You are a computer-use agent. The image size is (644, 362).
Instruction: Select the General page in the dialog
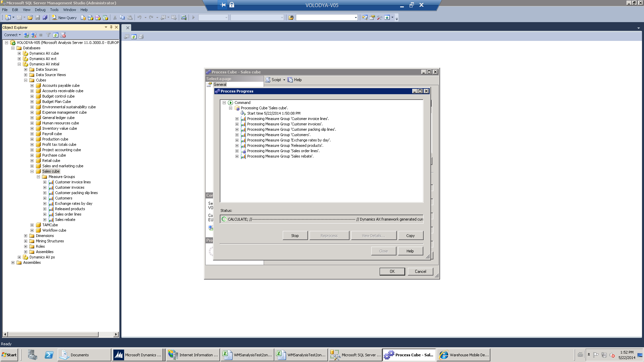220,84
